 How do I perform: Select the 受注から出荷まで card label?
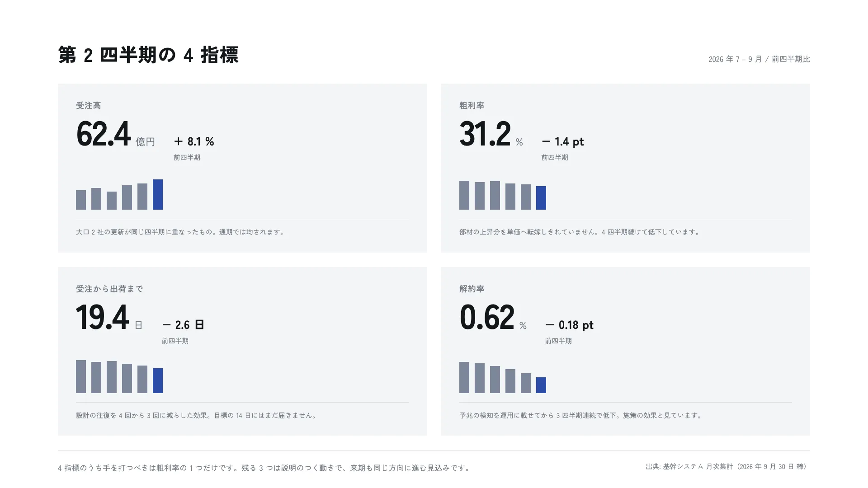tap(109, 289)
